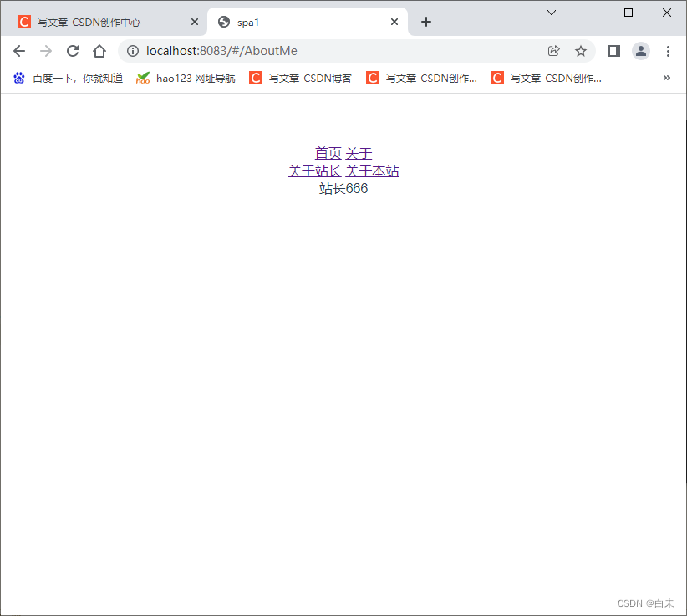Open a new tab with plus button
This screenshot has height=616, width=687.
tap(426, 22)
